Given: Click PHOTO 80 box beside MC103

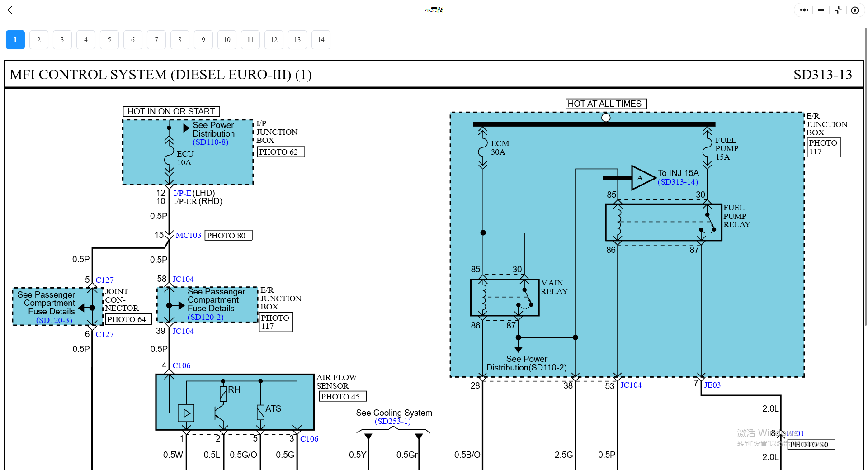Looking at the screenshot, I should tap(228, 235).
